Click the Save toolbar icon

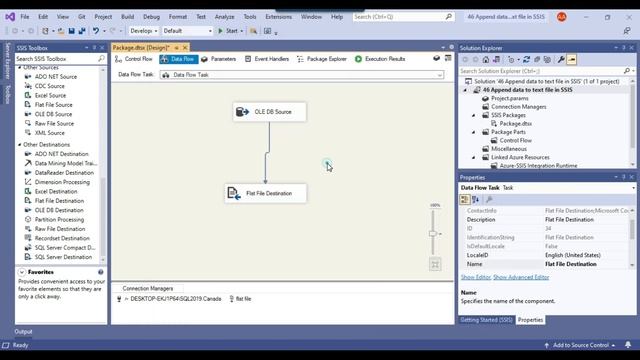pos(71,31)
